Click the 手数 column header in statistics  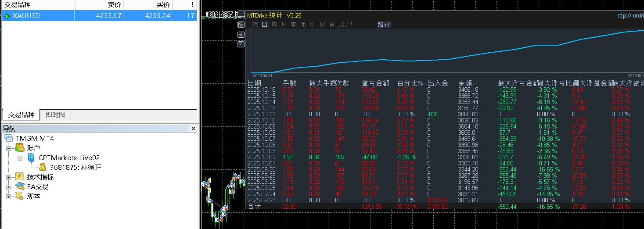pos(289,83)
